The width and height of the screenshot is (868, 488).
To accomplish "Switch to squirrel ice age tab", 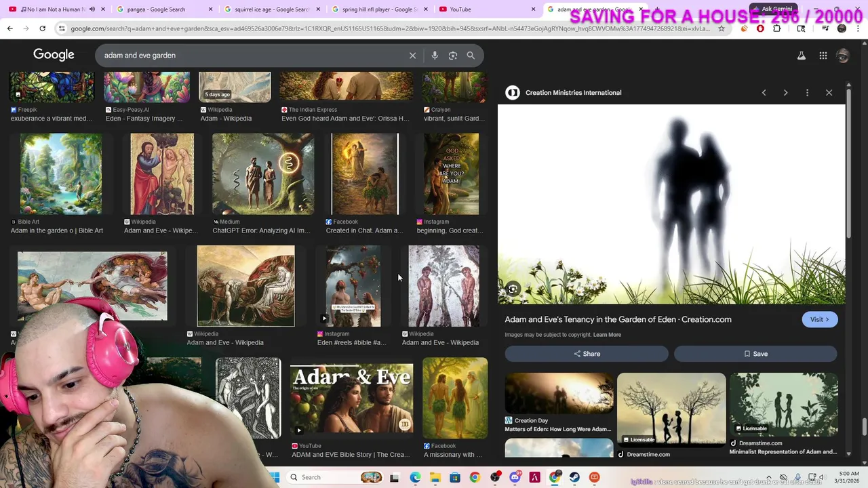I will tap(271, 9).
